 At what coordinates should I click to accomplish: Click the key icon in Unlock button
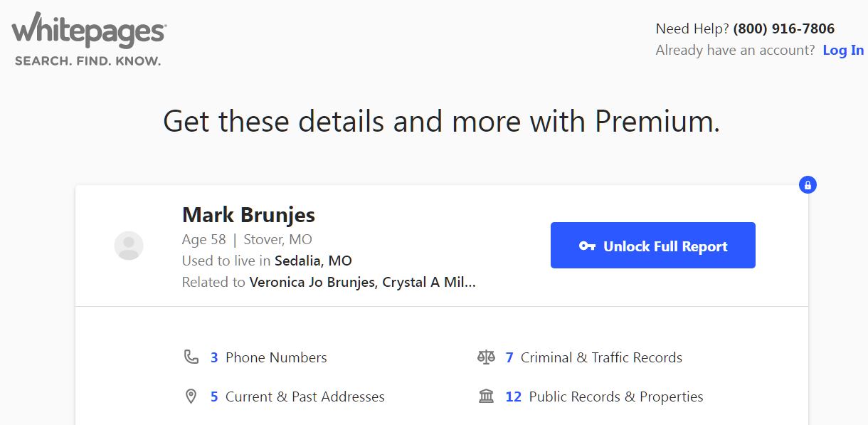point(587,246)
